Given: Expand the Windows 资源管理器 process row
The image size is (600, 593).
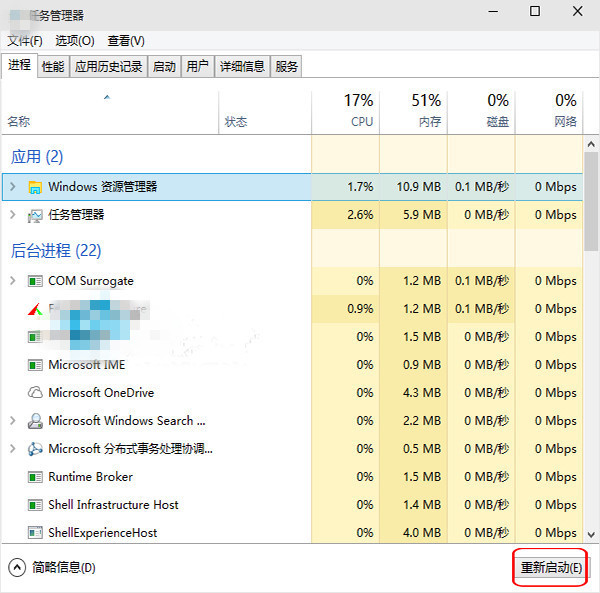Looking at the screenshot, I should coord(13,187).
